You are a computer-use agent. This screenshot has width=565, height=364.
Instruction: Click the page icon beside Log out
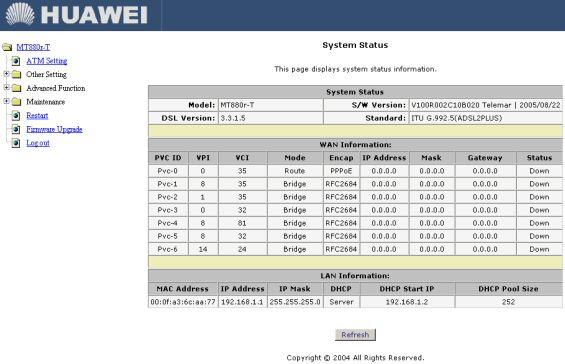click(16, 143)
